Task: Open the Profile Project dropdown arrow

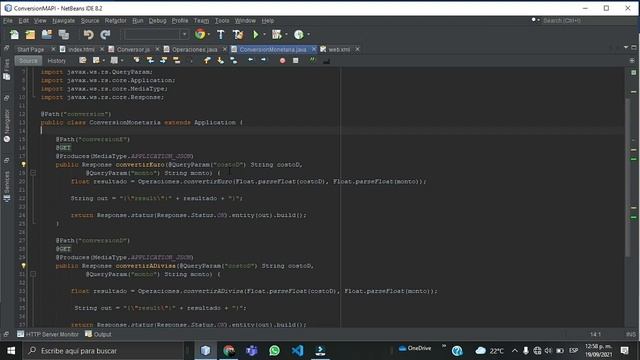Action: 308,35
